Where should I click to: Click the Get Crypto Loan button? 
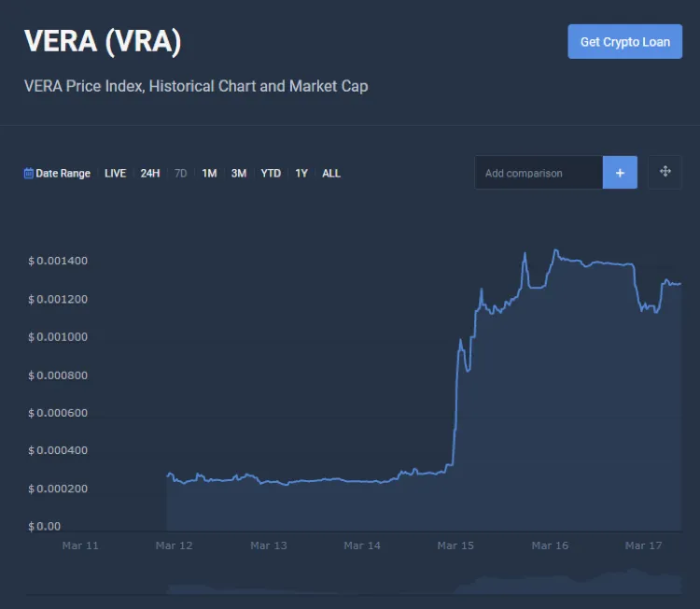click(624, 41)
